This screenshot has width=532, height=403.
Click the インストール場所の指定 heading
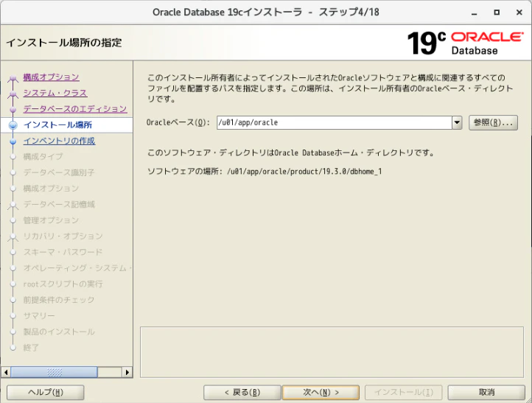click(64, 43)
